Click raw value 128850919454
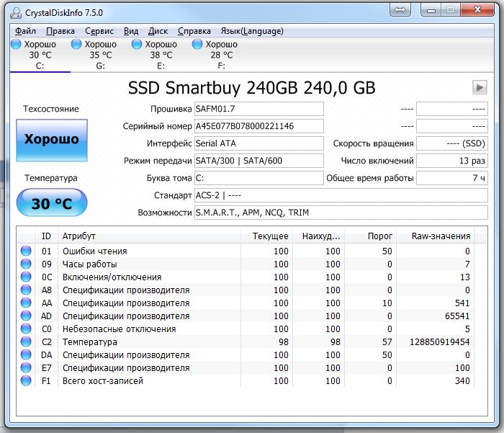This screenshot has height=433, width=504. point(439,342)
